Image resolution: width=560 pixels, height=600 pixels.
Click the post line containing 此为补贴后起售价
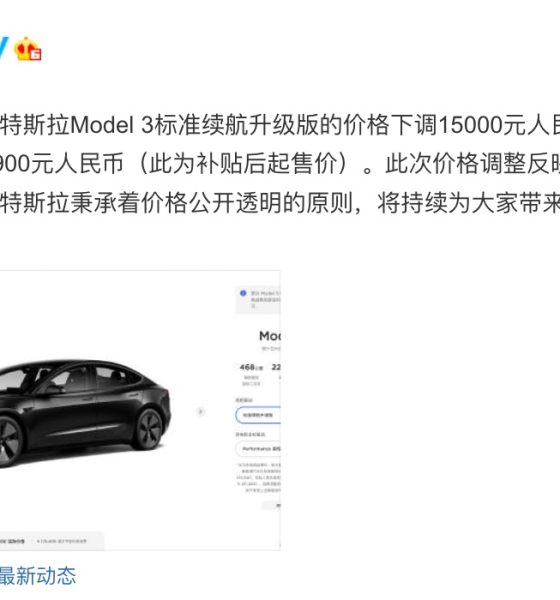coord(280,163)
